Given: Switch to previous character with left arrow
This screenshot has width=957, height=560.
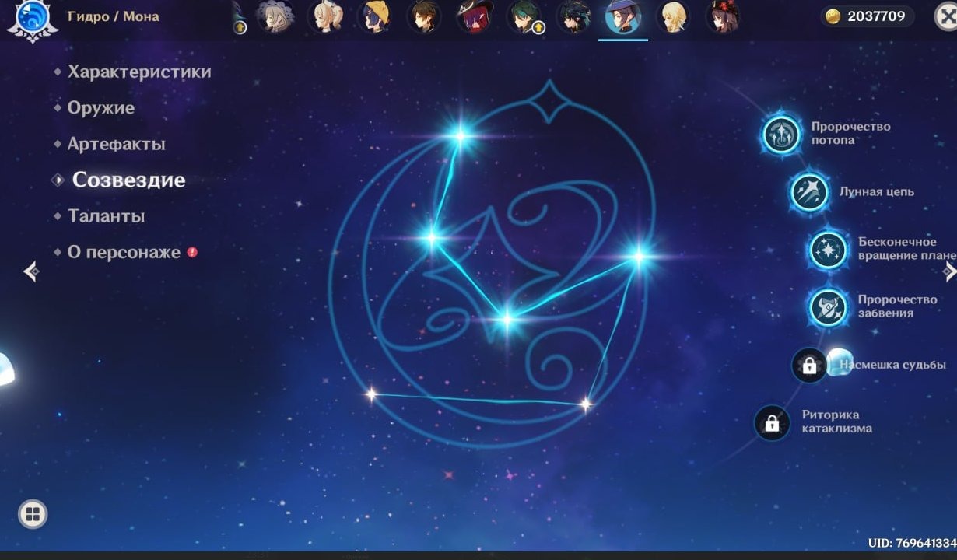Looking at the screenshot, I should tap(31, 271).
